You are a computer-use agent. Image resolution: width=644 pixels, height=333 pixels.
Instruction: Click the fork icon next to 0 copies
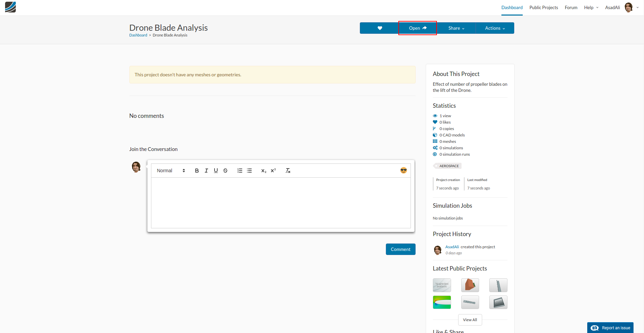(x=434, y=129)
